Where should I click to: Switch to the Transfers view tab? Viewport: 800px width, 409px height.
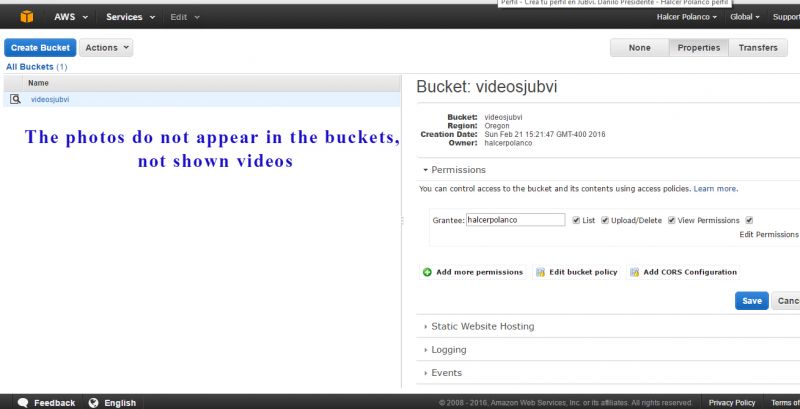click(x=758, y=47)
